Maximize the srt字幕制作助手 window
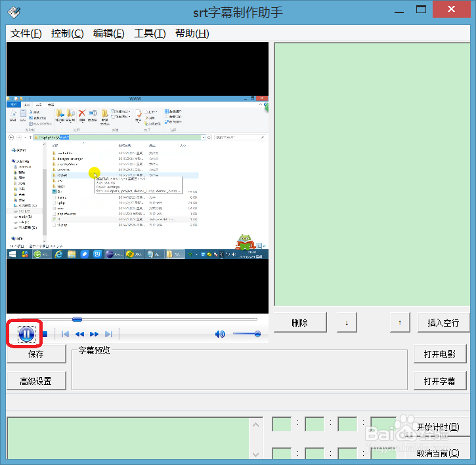476x465 pixels. pyautogui.click(x=421, y=10)
